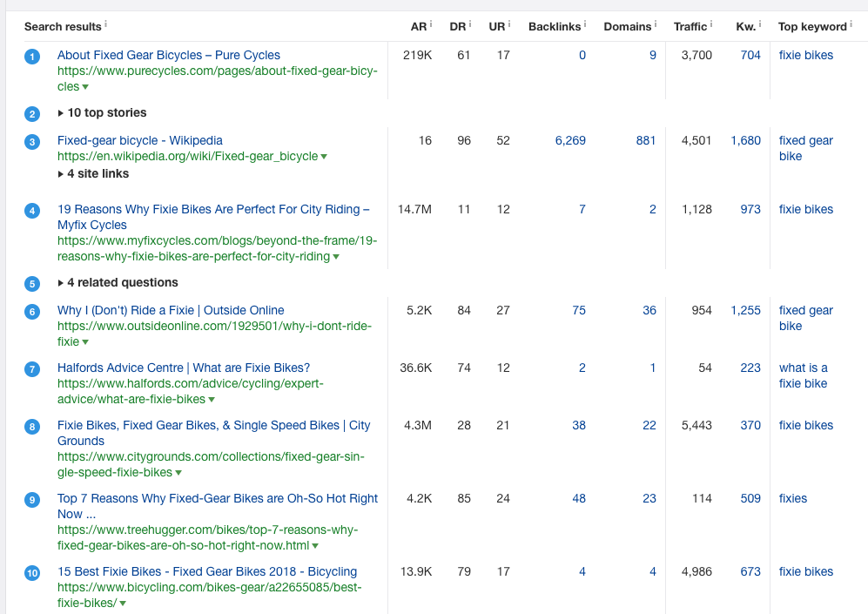The width and height of the screenshot is (868, 614).
Task: Select the 4,986 traffic value for Bicycling
Action: pyautogui.click(x=697, y=571)
